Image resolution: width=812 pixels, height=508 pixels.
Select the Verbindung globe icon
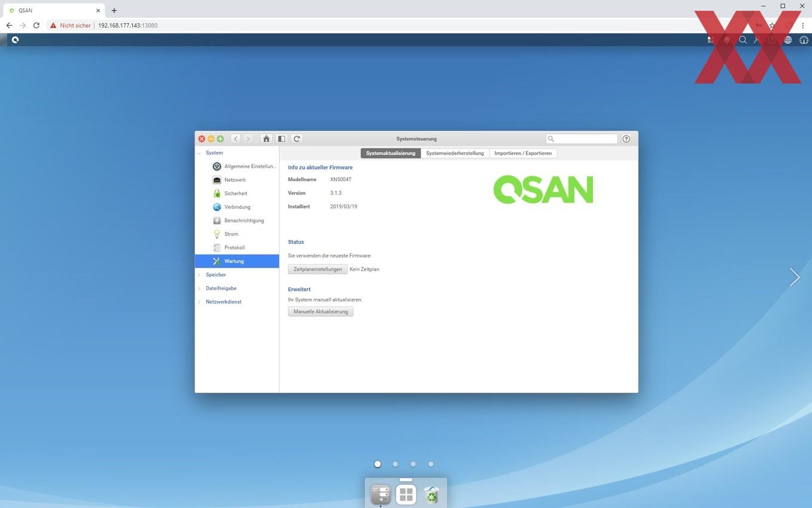pyautogui.click(x=217, y=207)
